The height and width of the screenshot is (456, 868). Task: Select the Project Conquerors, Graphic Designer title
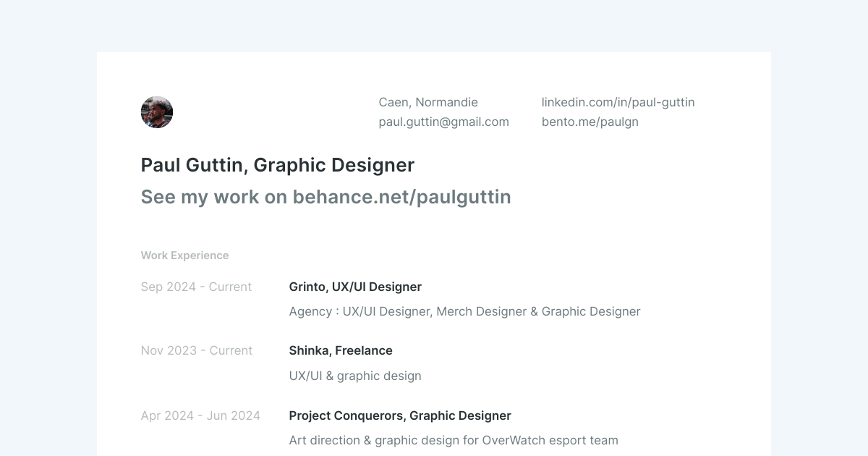pyautogui.click(x=400, y=415)
